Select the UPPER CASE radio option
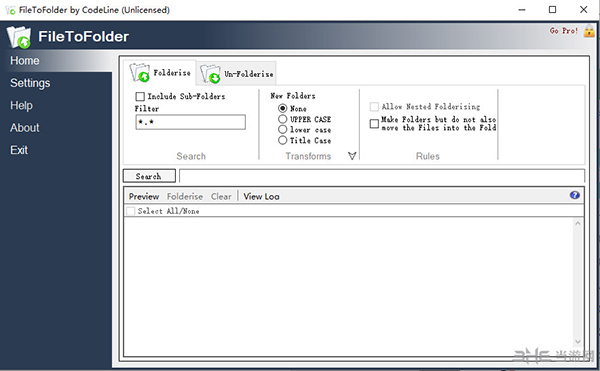This screenshot has height=371, width=600. (282, 119)
